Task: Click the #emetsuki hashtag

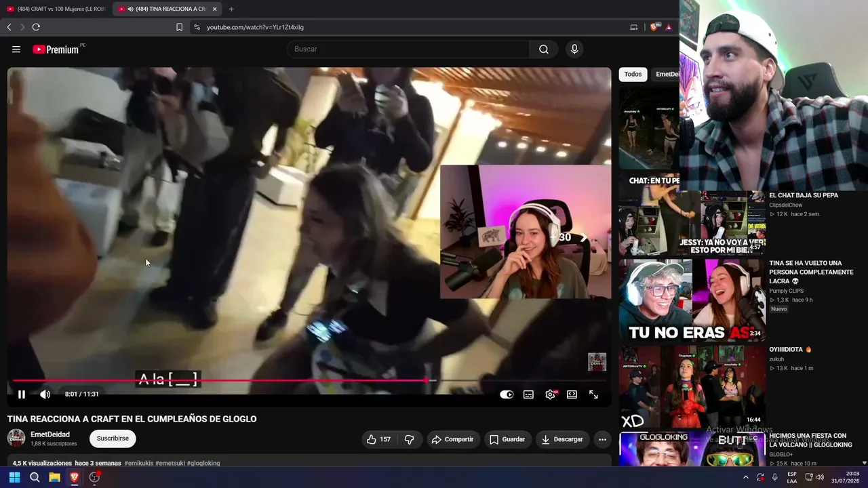Action: (x=170, y=464)
